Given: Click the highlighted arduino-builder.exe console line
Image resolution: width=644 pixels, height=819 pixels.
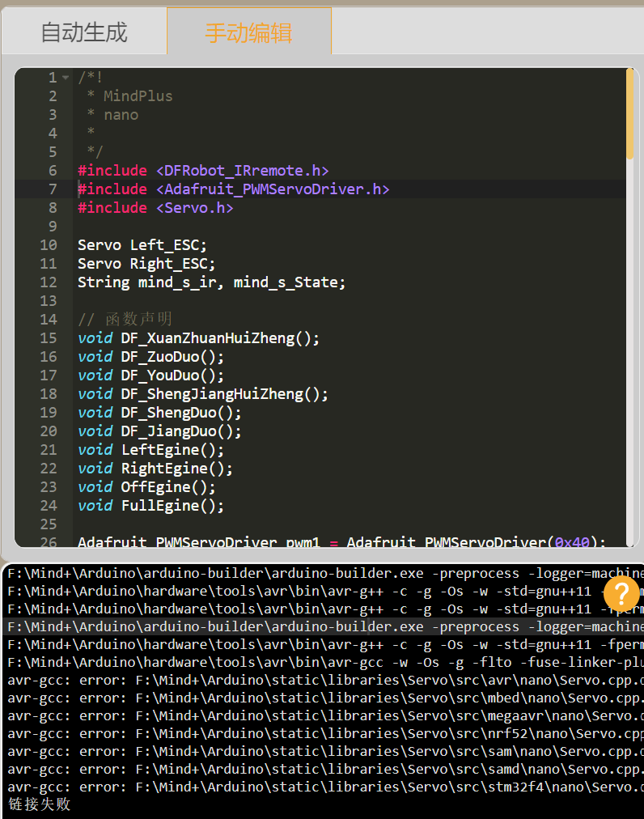Looking at the screenshot, I should [x=324, y=626].
